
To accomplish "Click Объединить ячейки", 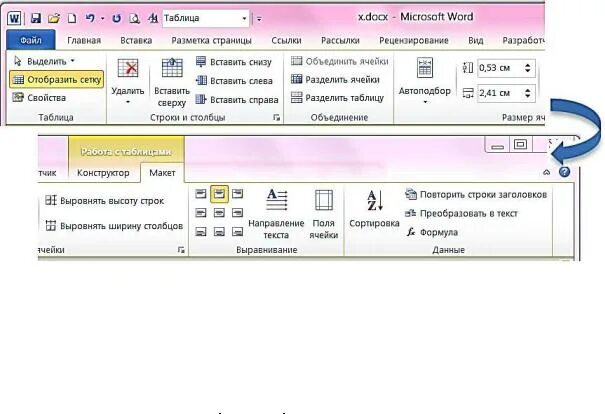I will point(340,61).
